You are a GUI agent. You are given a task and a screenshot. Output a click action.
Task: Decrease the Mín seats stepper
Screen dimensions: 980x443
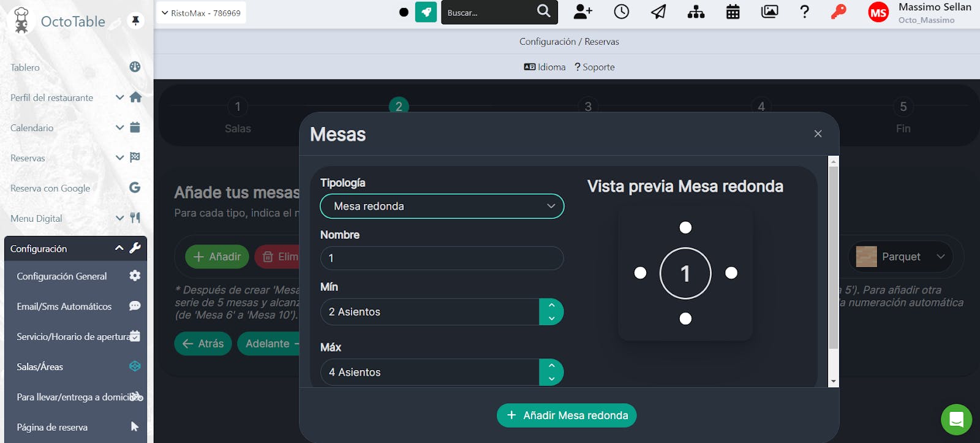551,319
